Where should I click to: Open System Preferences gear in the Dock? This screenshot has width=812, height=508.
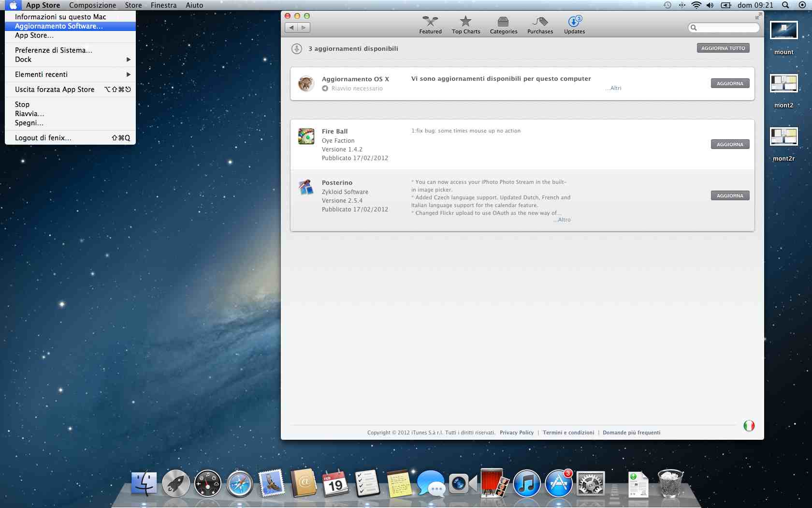pyautogui.click(x=591, y=484)
